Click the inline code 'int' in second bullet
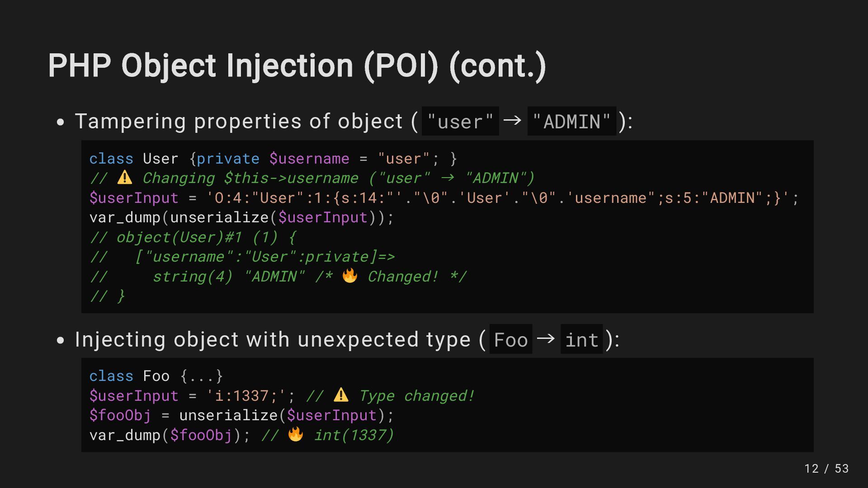 pos(582,339)
